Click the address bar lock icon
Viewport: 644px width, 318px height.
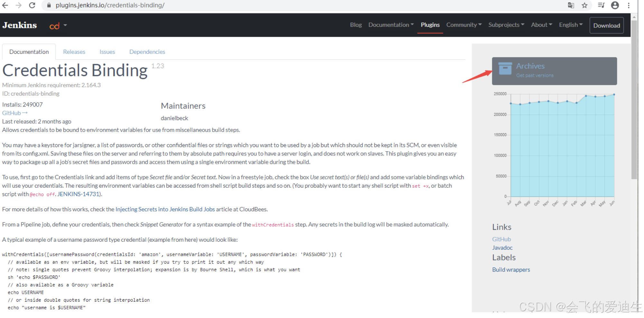click(x=49, y=5)
